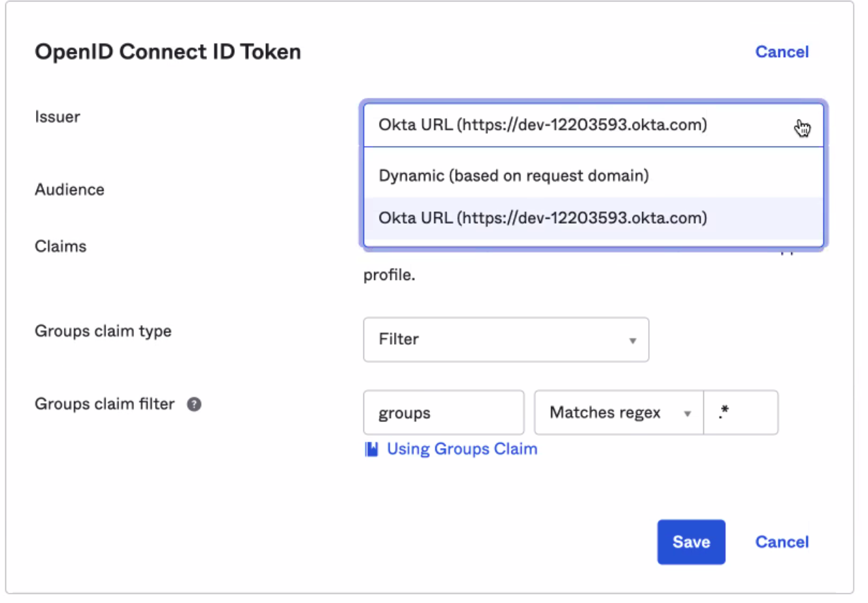Click the Issuer dropdown caret arrow
The image size is (868, 603).
click(x=803, y=126)
